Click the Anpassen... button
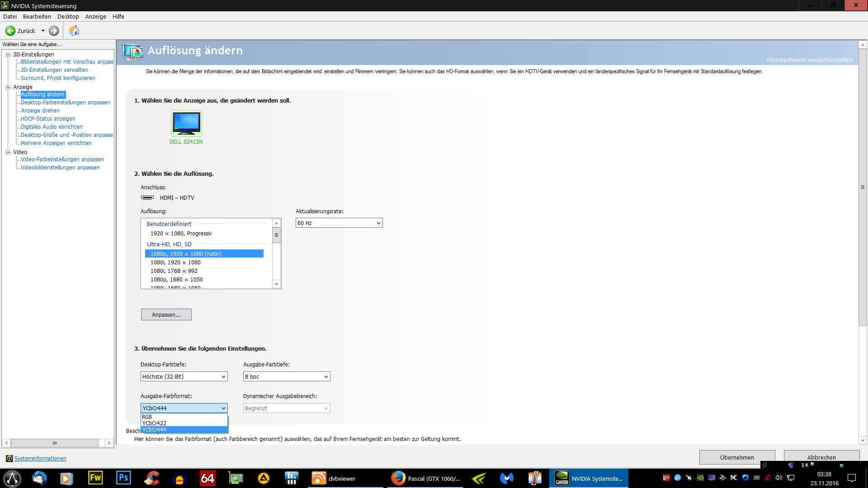Viewport: 868px width, 488px height. pos(166,315)
